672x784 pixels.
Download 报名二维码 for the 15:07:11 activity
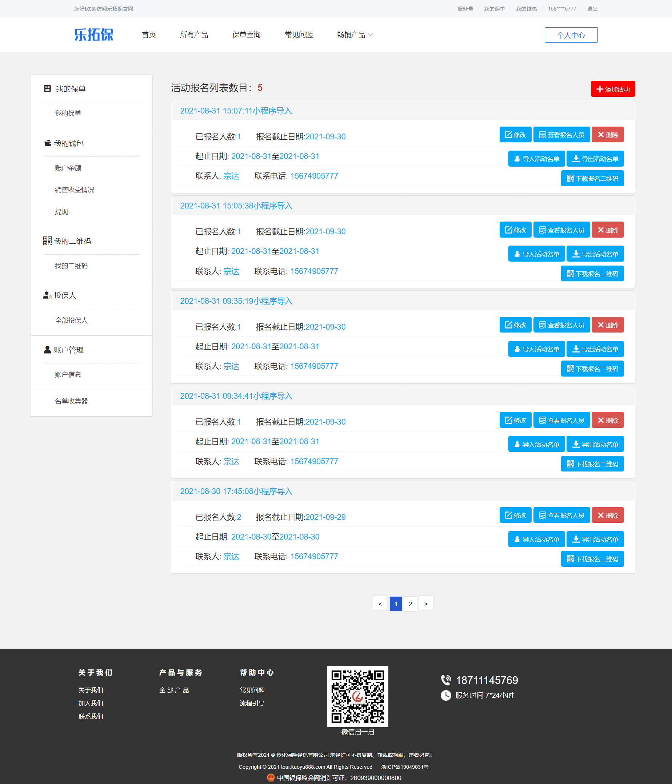click(593, 178)
